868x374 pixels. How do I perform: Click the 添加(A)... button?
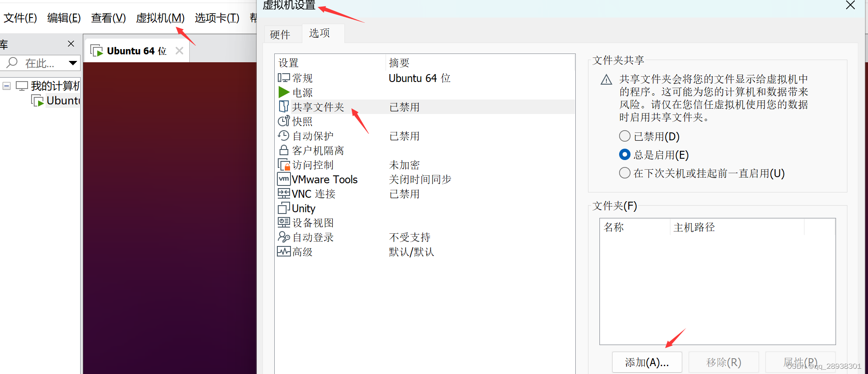[x=647, y=362]
